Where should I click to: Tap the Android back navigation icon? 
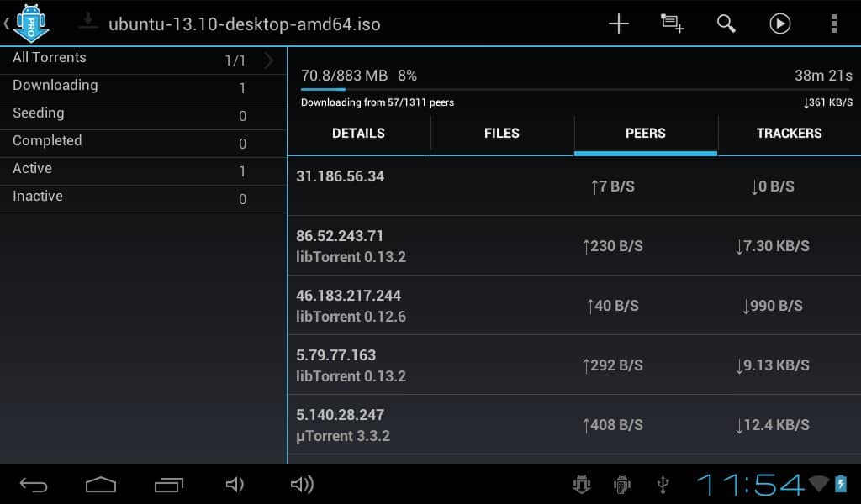(x=34, y=484)
